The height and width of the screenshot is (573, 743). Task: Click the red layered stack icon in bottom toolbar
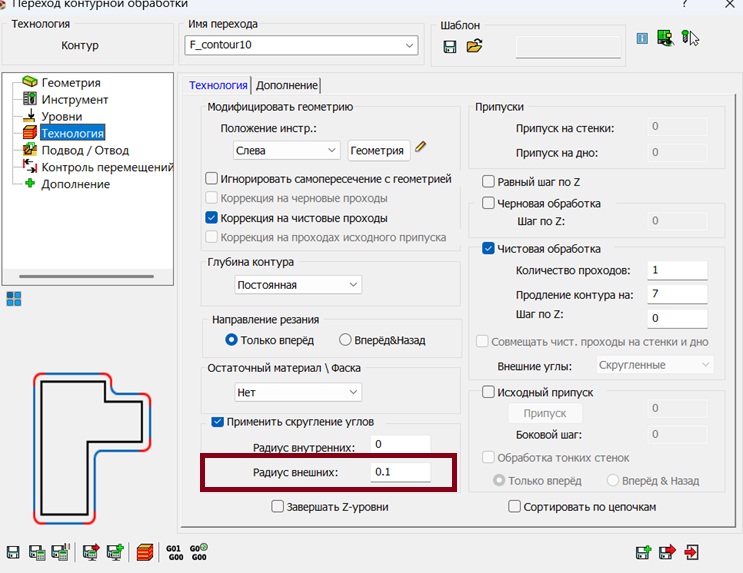point(145,553)
